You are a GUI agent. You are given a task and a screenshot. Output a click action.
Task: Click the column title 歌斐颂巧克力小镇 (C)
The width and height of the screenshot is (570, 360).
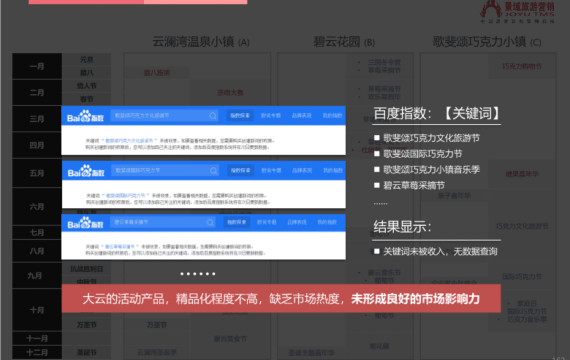tap(487, 42)
